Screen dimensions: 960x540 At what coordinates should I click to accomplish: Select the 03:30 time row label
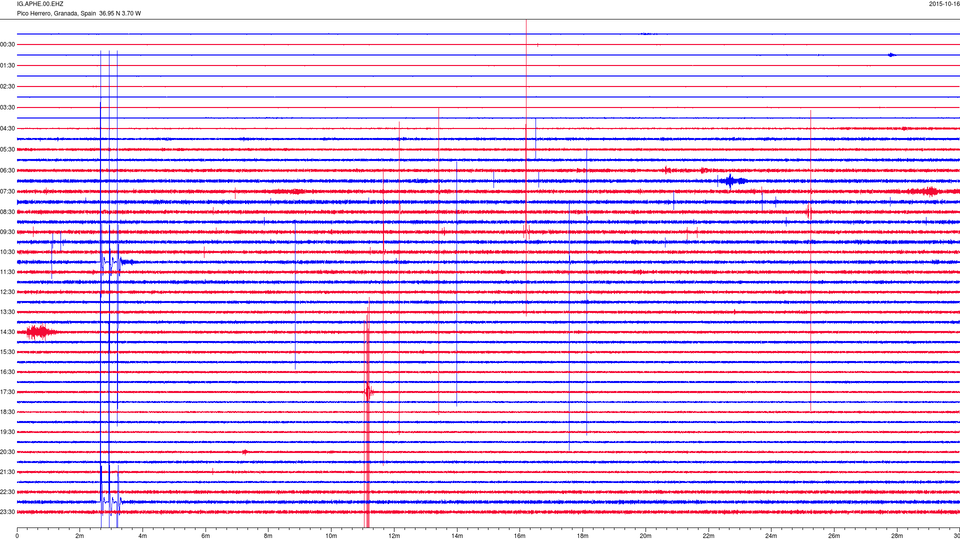click(7, 108)
